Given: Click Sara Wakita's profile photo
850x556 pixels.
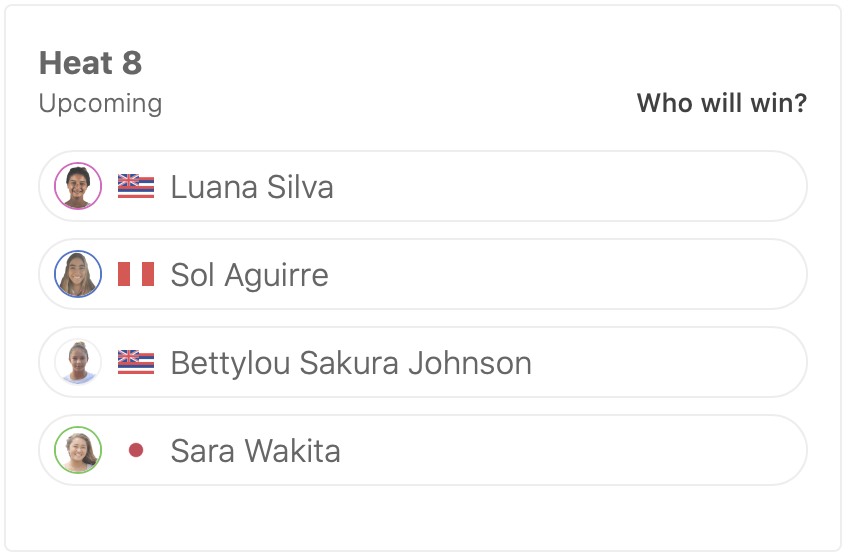Looking at the screenshot, I should pyautogui.click(x=78, y=451).
